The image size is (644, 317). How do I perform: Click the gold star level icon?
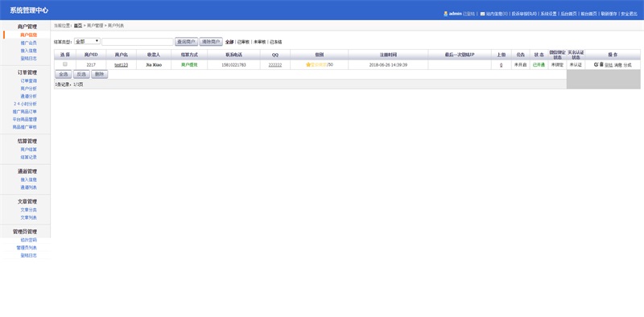(308, 64)
